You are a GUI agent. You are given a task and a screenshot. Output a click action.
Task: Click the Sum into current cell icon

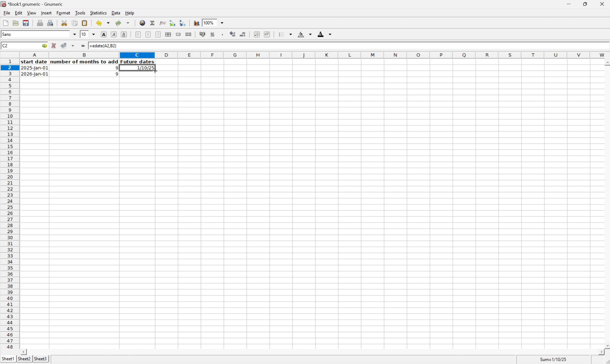(152, 23)
